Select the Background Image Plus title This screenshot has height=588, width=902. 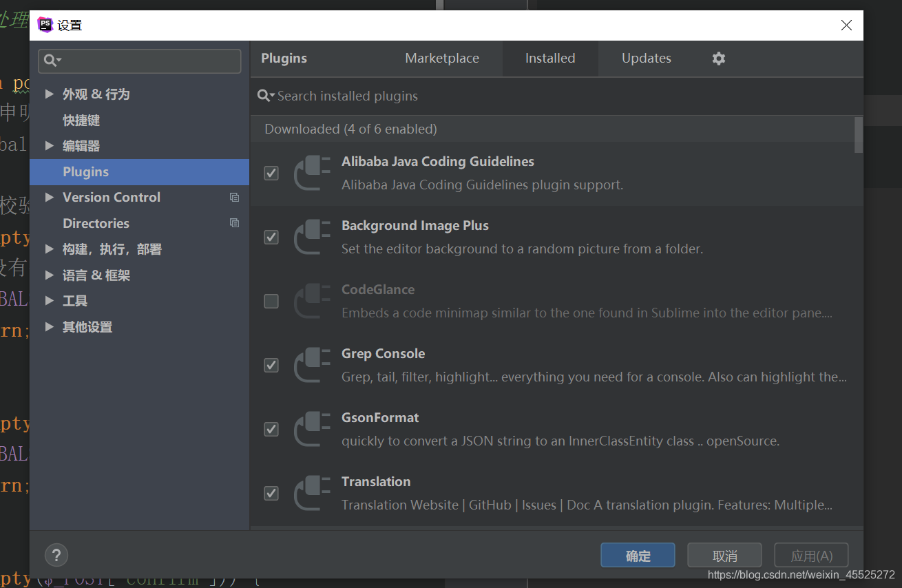(x=415, y=226)
